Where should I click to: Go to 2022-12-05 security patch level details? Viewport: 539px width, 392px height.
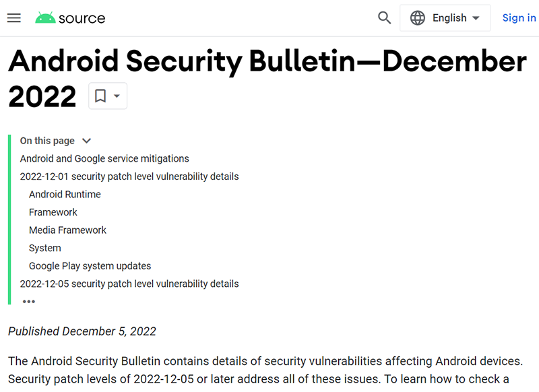pyautogui.click(x=129, y=284)
